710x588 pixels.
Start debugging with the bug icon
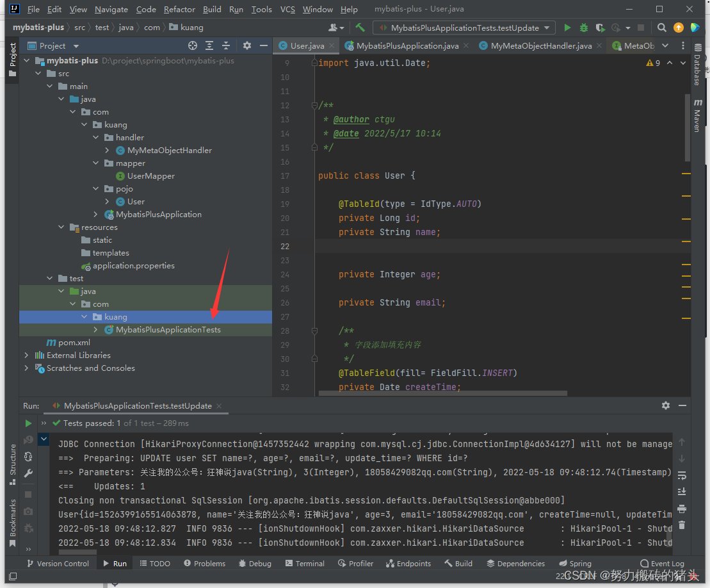point(583,28)
